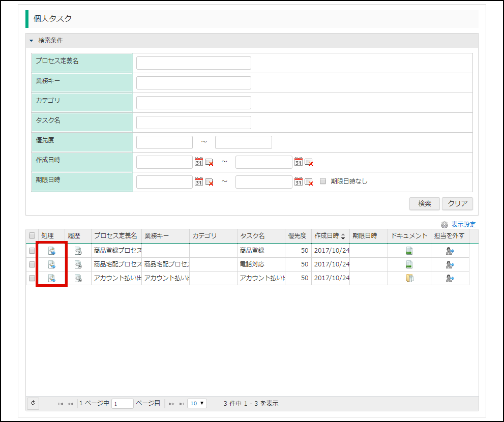Open the history icon for 電話対応 task

coord(78,264)
